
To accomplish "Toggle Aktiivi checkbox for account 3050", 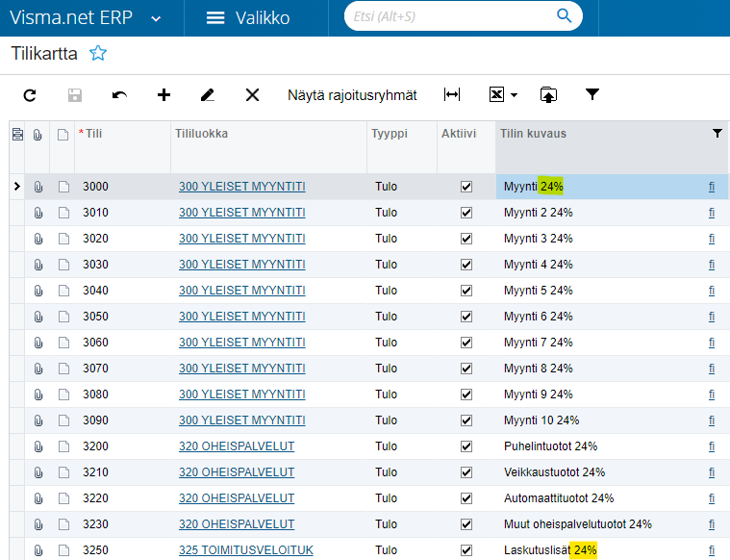I will [x=466, y=317].
